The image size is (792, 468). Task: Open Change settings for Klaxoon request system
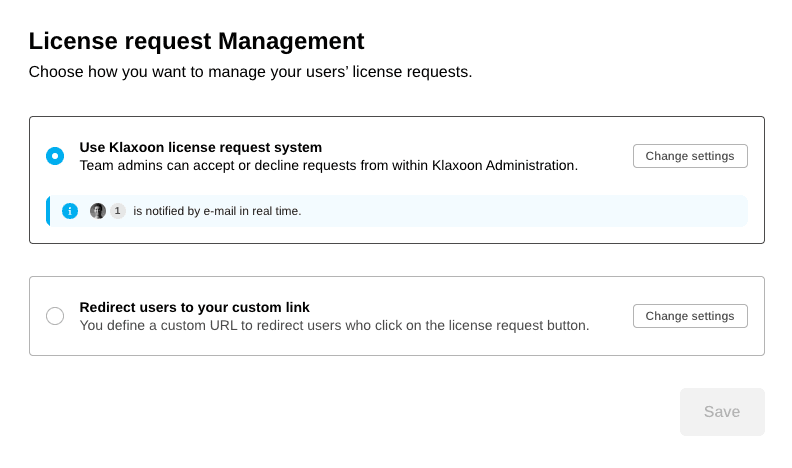690,156
